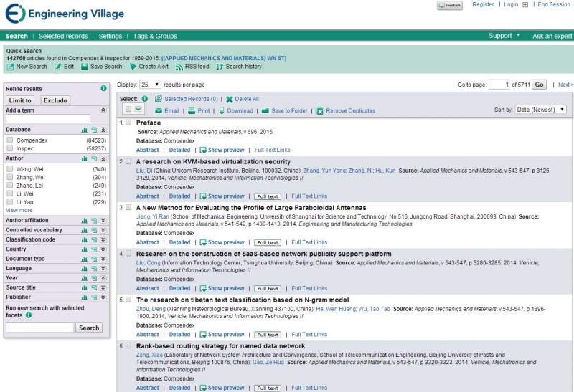The width and height of the screenshot is (574, 392).
Task: Click the Publisher facet export icon
Action: 94,297
